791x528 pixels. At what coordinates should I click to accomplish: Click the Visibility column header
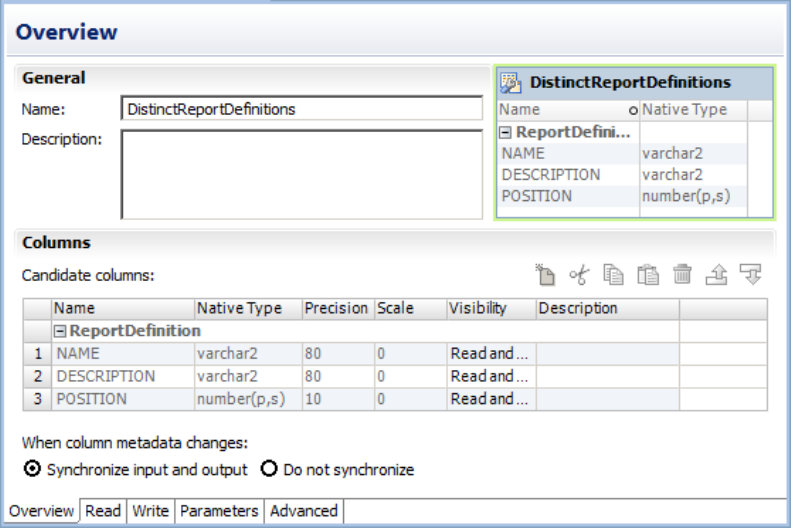pos(491,309)
